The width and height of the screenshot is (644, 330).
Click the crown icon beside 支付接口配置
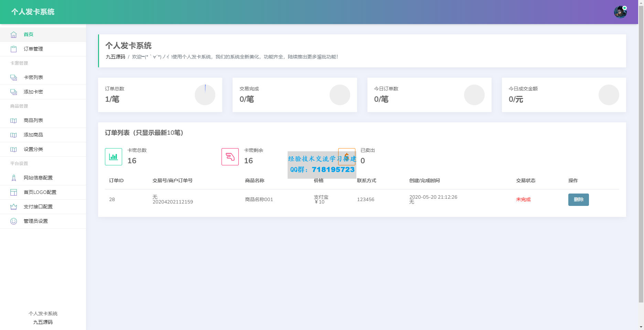pyautogui.click(x=13, y=207)
